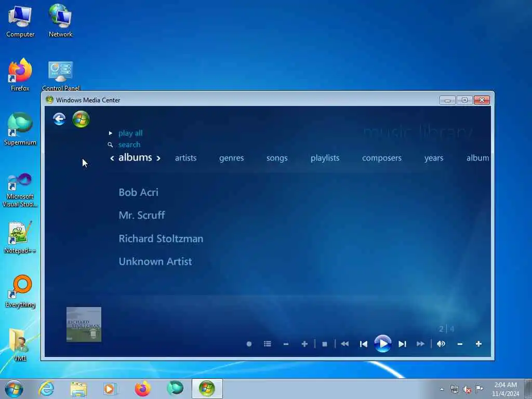Skip to previous track
This screenshot has height=399, width=532.
click(363, 344)
